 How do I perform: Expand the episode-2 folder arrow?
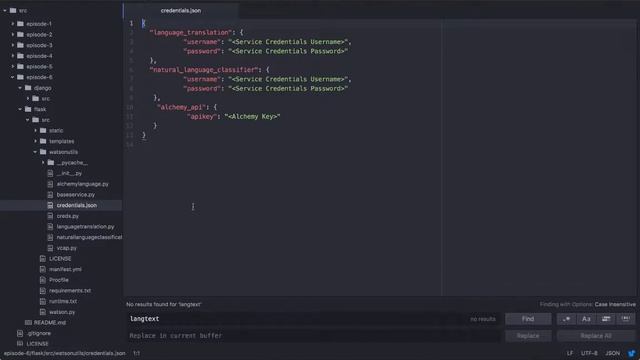(x=13, y=35)
